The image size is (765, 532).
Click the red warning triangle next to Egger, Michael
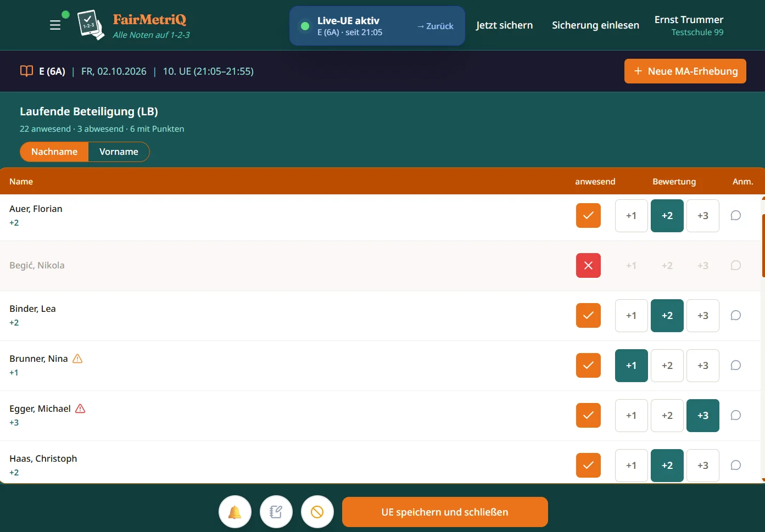point(80,408)
